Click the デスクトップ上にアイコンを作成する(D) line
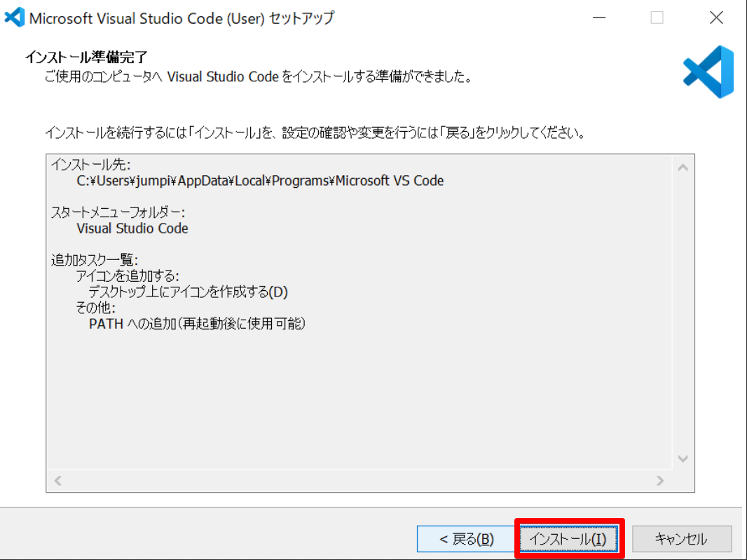The image size is (747, 560). (x=189, y=292)
